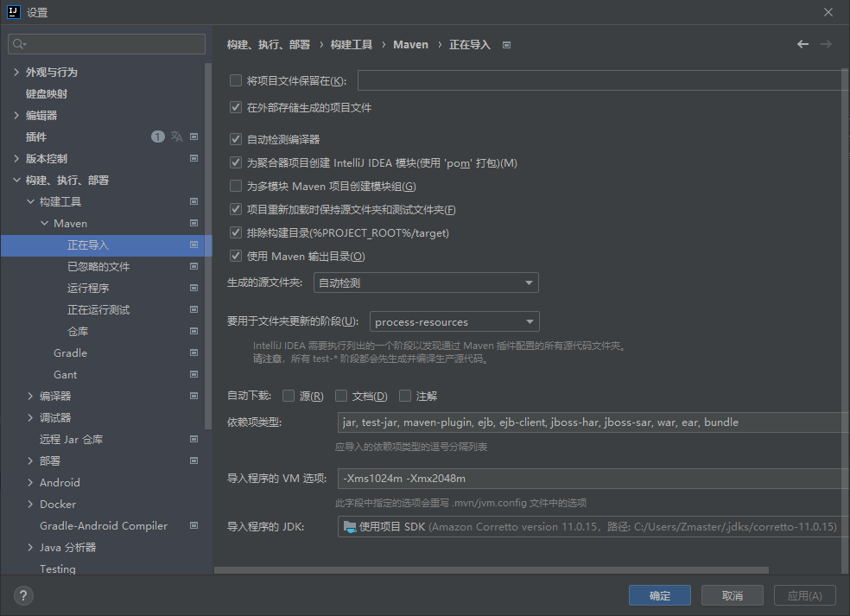Open the 生成的源文件夹 dropdown
The height and width of the screenshot is (616, 850).
coord(530,283)
